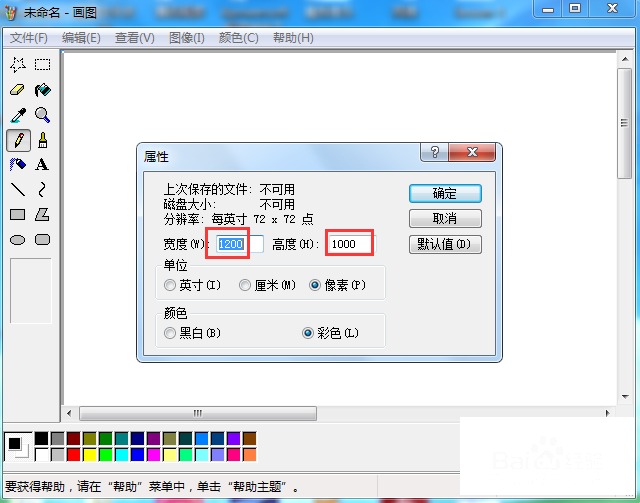Image resolution: width=640 pixels, height=503 pixels.
Task: Click the horizontal scrollbar right arrow
Action: click(x=608, y=413)
